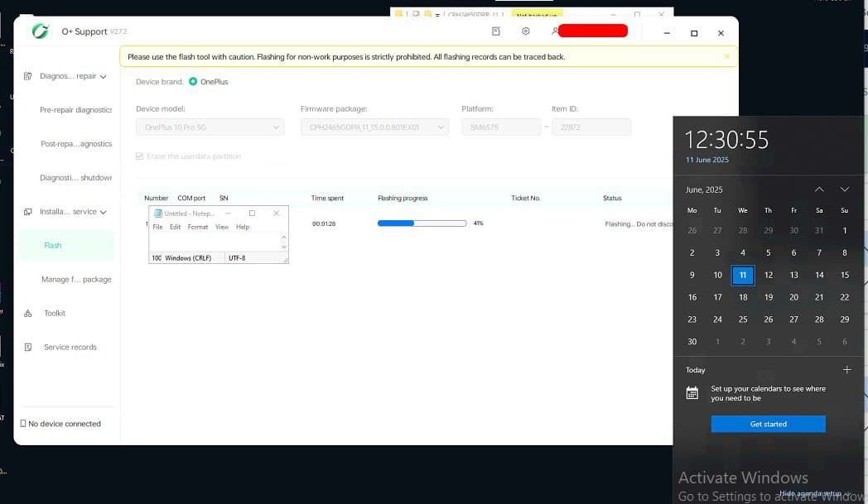Go to previous month using up arrow
868x504 pixels.
pyautogui.click(x=818, y=190)
